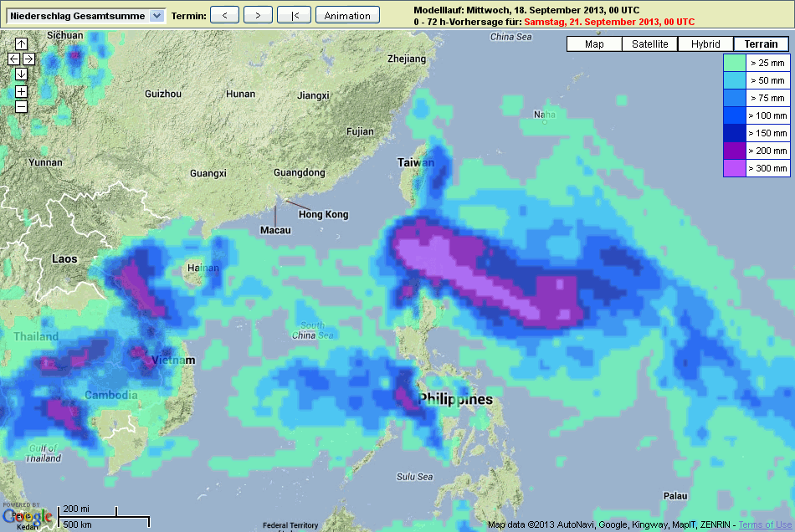This screenshot has width=795, height=532.
Task: Click the forecast date Samstag, 21. September 2013
Action: (609, 22)
